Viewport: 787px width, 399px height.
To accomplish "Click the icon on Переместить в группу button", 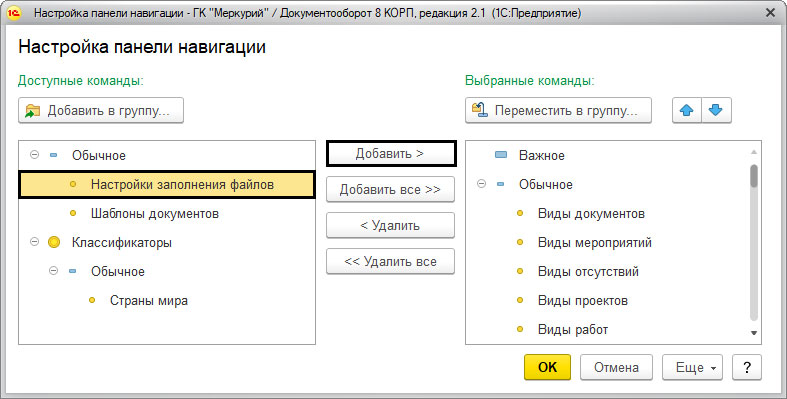I will point(480,110).
